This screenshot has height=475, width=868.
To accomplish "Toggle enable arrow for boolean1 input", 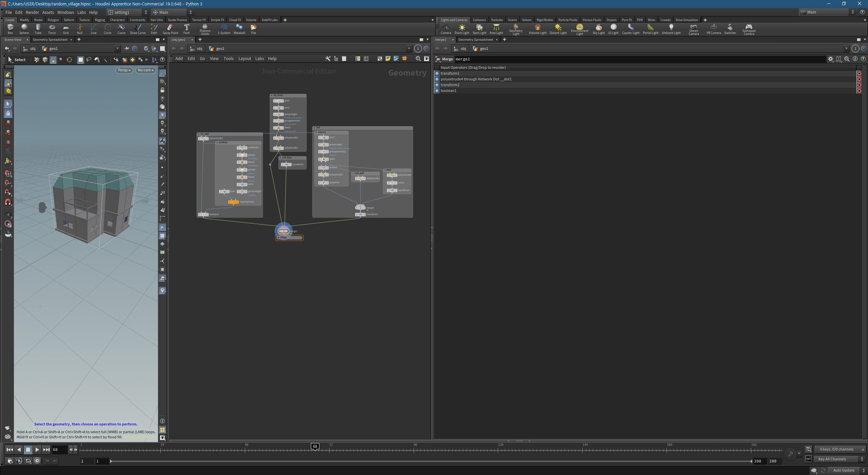I will (437, 91).
